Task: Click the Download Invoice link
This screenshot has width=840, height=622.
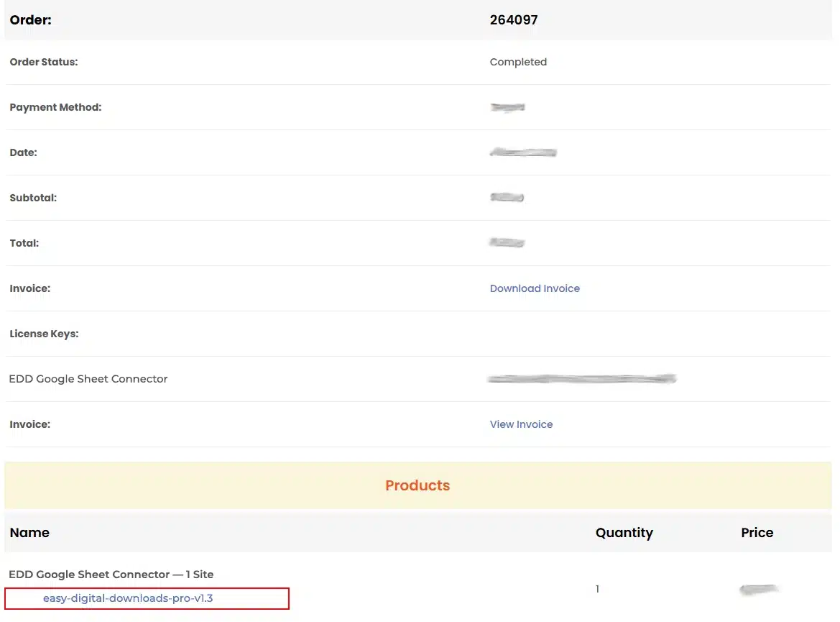Action: (x=535, y=288)
